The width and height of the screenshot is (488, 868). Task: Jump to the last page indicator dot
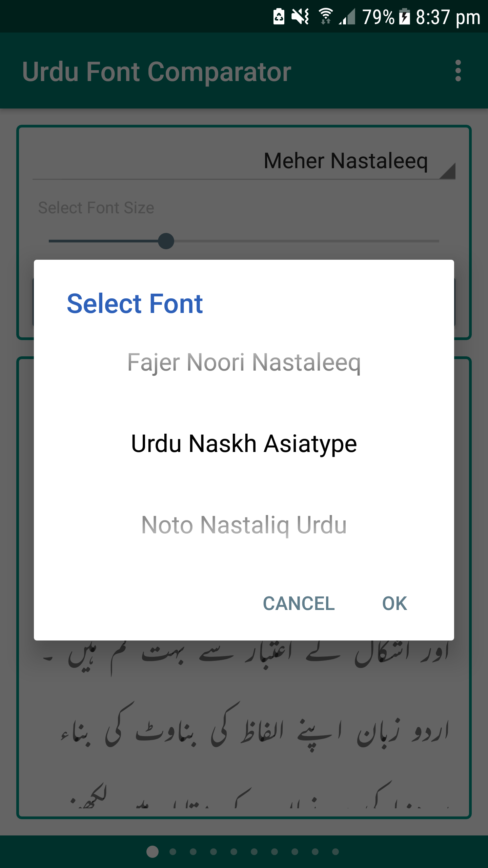click(335, 851)
